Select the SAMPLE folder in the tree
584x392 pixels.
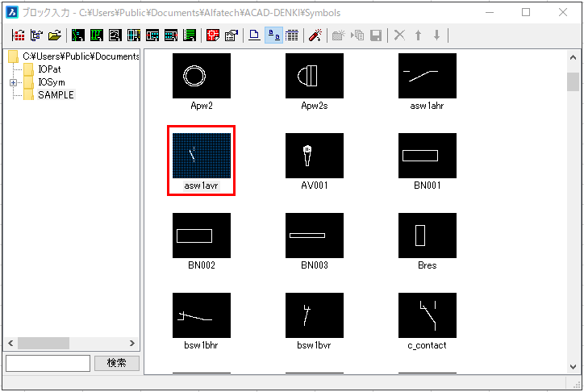pyautogui.click(x=56, y=95)
